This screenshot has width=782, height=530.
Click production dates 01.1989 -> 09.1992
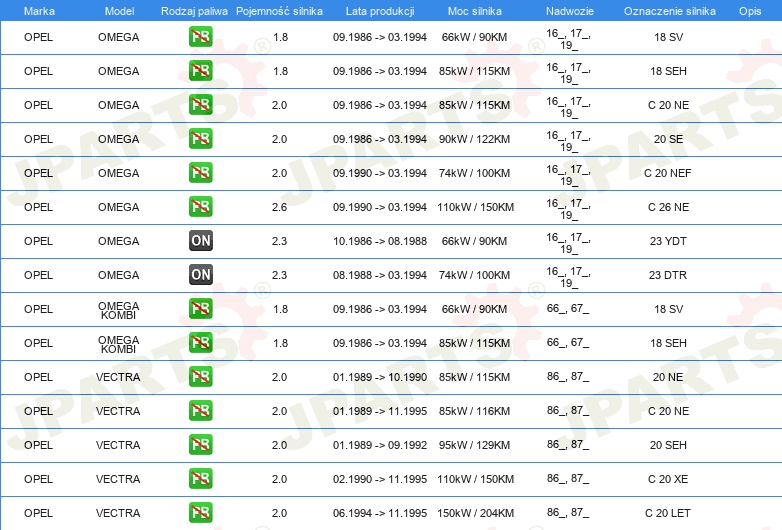point(380,445)
